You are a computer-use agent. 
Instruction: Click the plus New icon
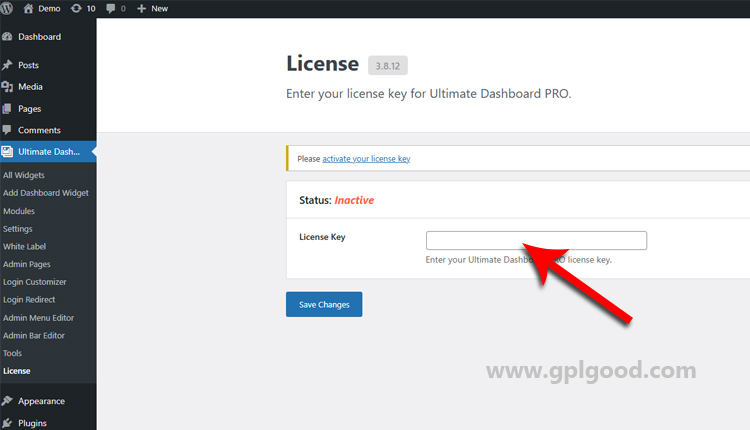pos(141,8)
